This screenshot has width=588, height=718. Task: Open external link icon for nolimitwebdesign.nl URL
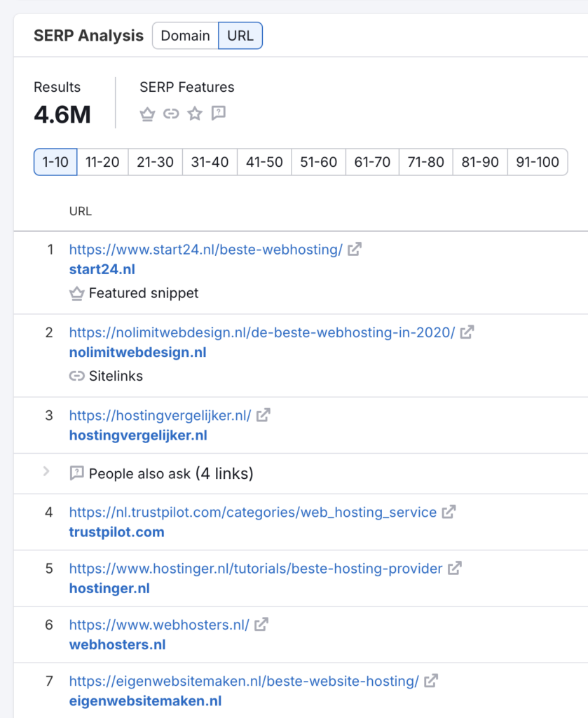pyautogui.click(x=467, y=332)
